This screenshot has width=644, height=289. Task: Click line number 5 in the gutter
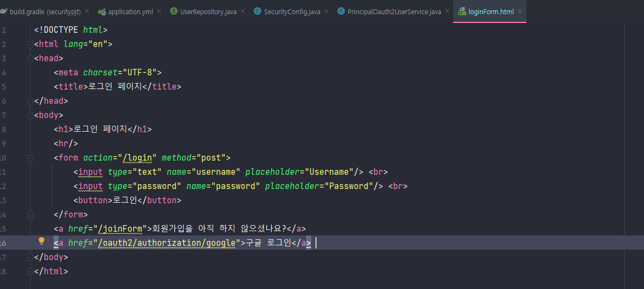(x=3, y=87)
